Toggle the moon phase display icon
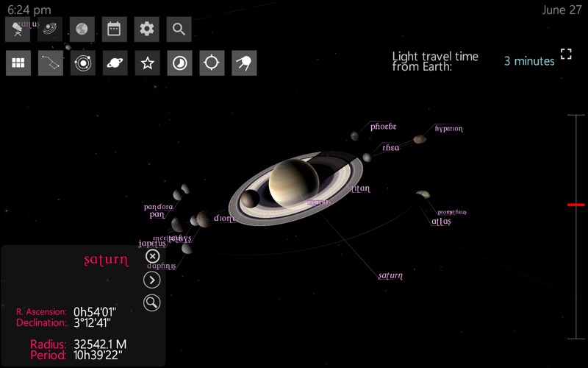Image resolution: width=588 pixels, height=368 pixels. click(x=179, y=63)
